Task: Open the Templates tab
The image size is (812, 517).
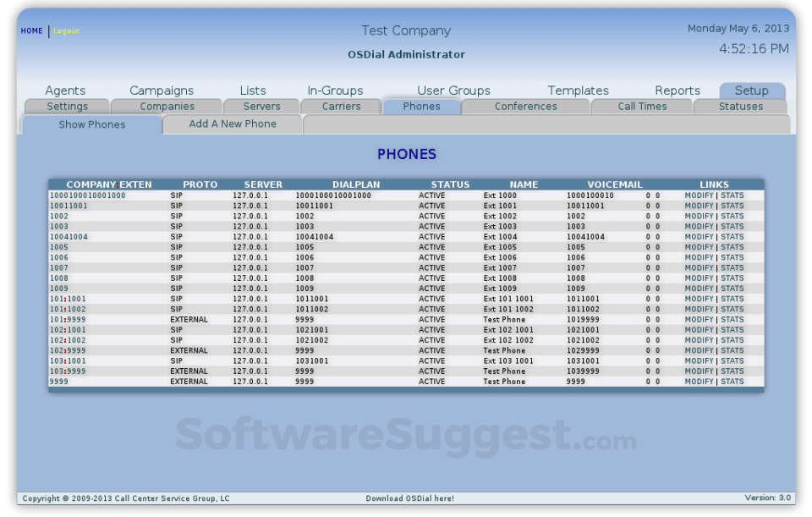Action: click(578, 91)
